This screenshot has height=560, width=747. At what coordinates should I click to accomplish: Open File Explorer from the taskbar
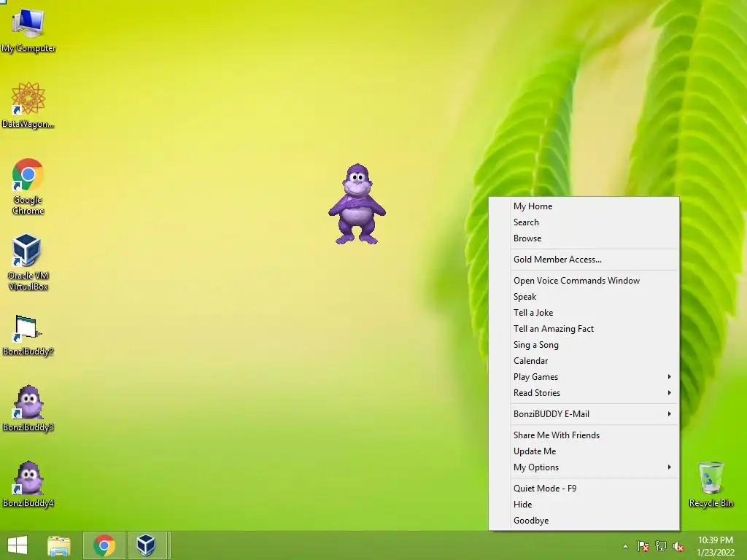coord(59,545)
